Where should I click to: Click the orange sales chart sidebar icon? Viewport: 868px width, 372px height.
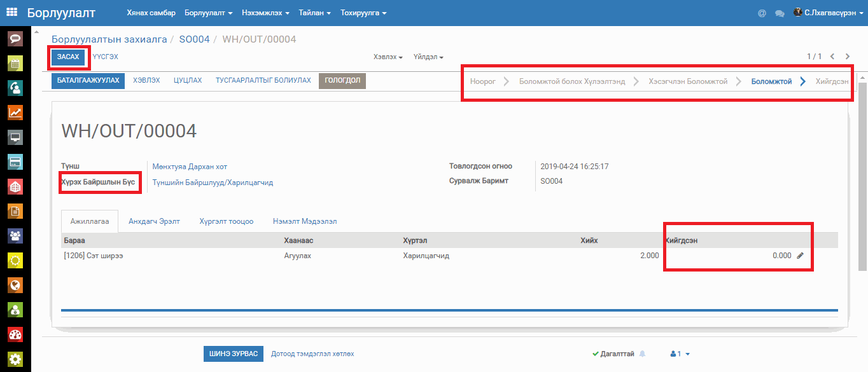click(x=15, y=113)
